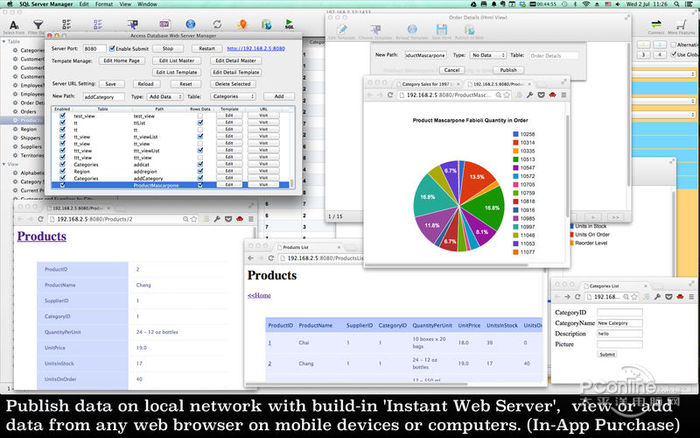Toggle Enabled checkbox for test_view row
This screenshot has height=438, width=700.
click(x=61, y=116)
